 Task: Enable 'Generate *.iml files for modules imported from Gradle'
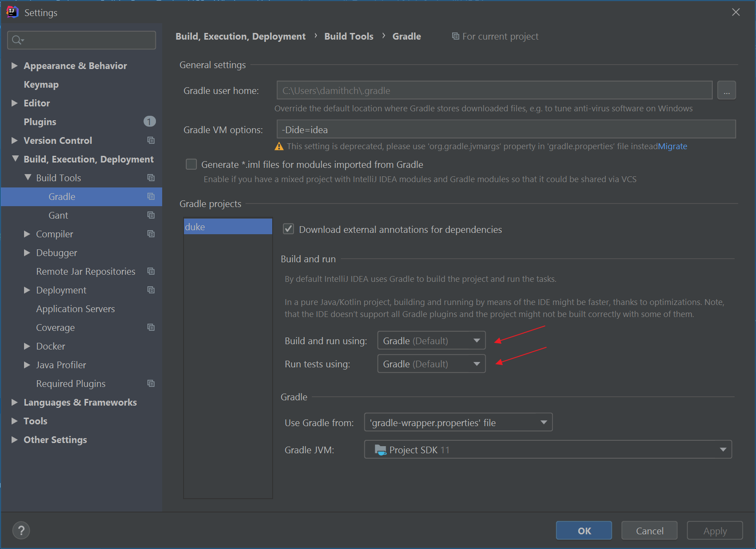[x=191, y=164]
